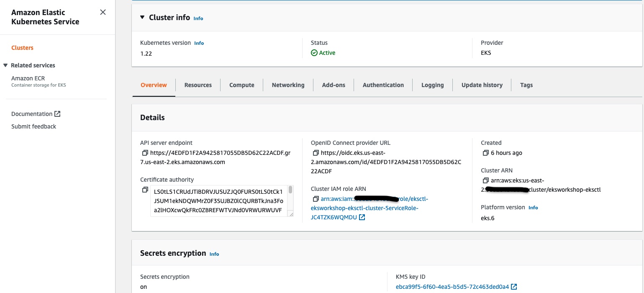Viewport: 644px width, 293px height.
Task: Go to the Update history tab
Action: click(x=482, y=85)
